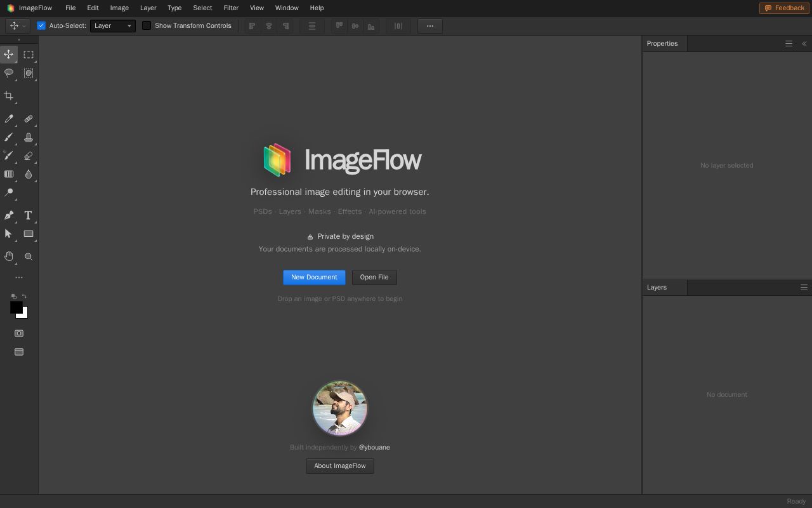Select the Pen tool

[9, 215]
